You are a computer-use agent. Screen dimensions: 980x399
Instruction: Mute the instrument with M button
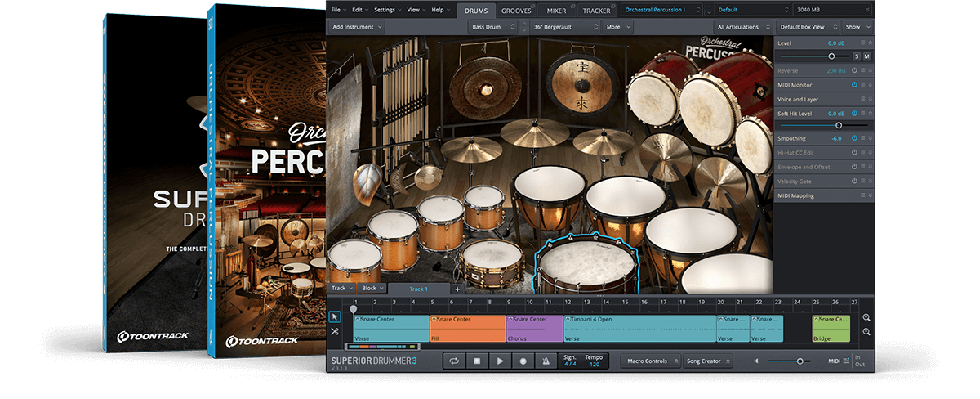[866, 56]
